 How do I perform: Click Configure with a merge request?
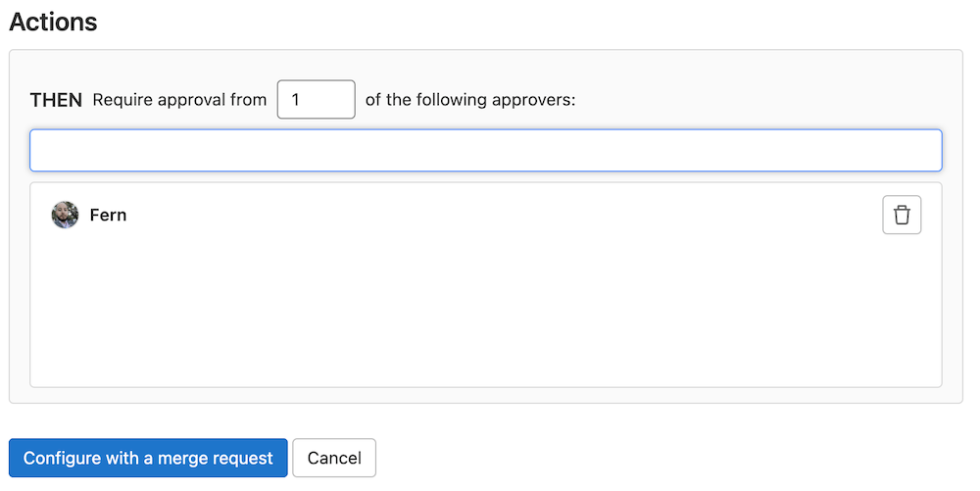tap(148, 458)
